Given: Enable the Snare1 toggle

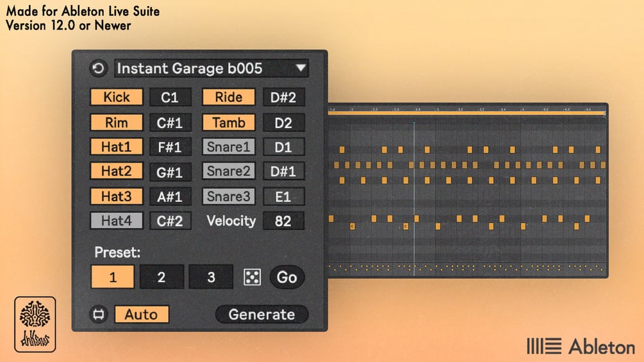Looking at the screenshot, I should (229, 147).
